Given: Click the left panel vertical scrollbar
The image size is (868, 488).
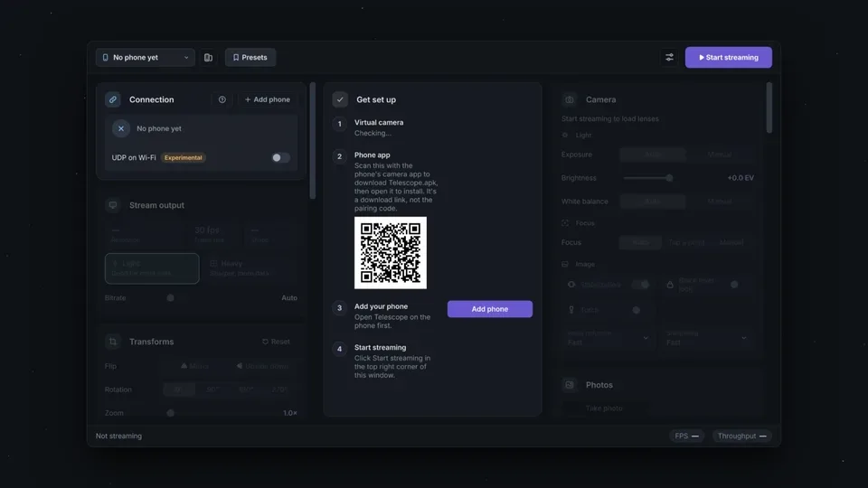Looking at the screenshot, I should (x=313, y=141).
